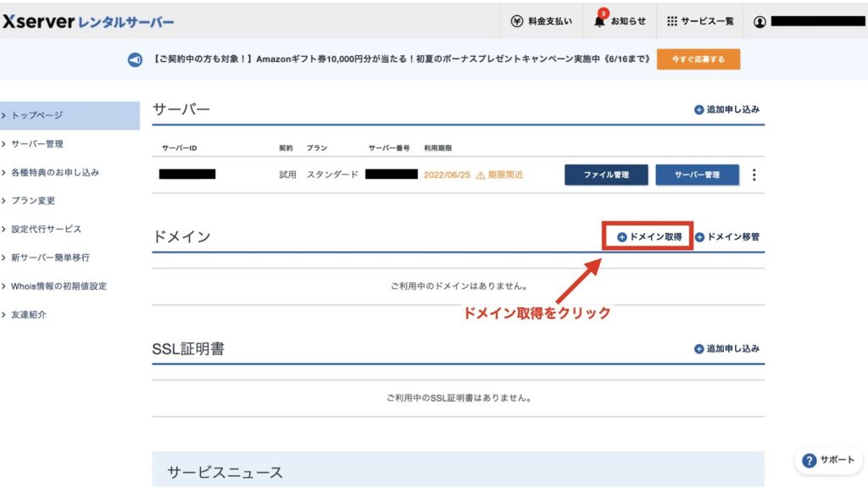Screen dimensions: 868x488
Task: Click the user account avatar icon
Action: click(x=759, y=21)
